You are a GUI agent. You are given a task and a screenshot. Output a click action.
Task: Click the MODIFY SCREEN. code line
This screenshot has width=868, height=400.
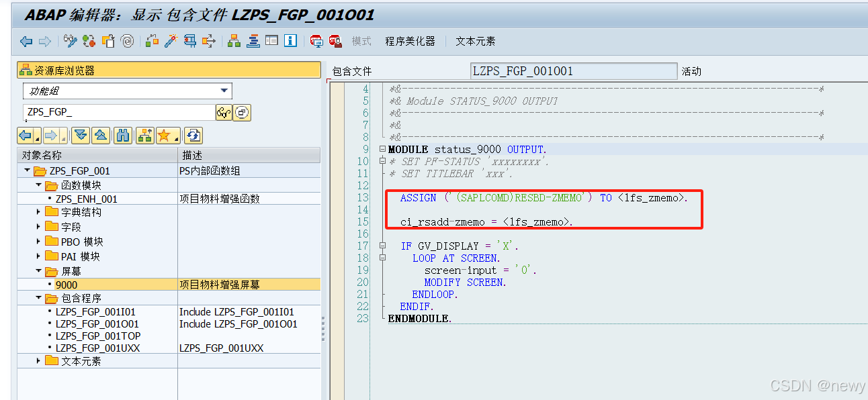click(465, 283)
